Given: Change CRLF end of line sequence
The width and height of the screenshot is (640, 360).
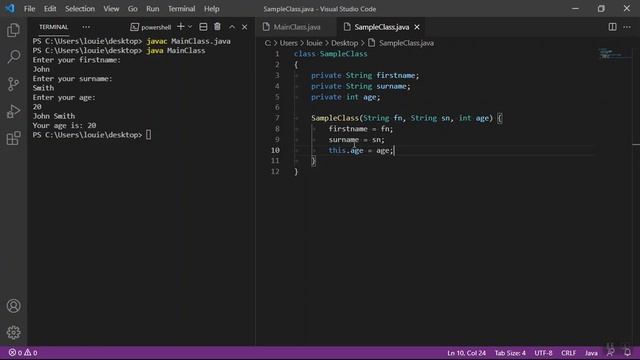Looking at the screenshot, I should point(568,353).
